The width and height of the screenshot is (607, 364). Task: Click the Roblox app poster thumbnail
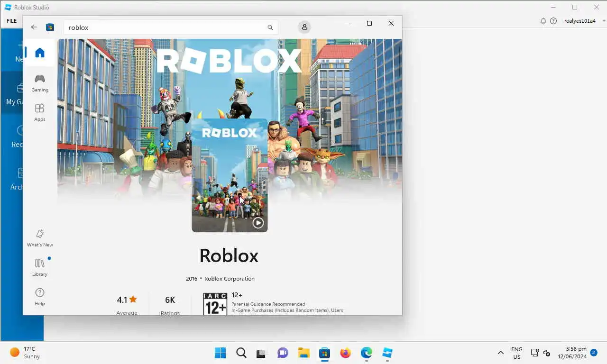click(x=230, y=175)
